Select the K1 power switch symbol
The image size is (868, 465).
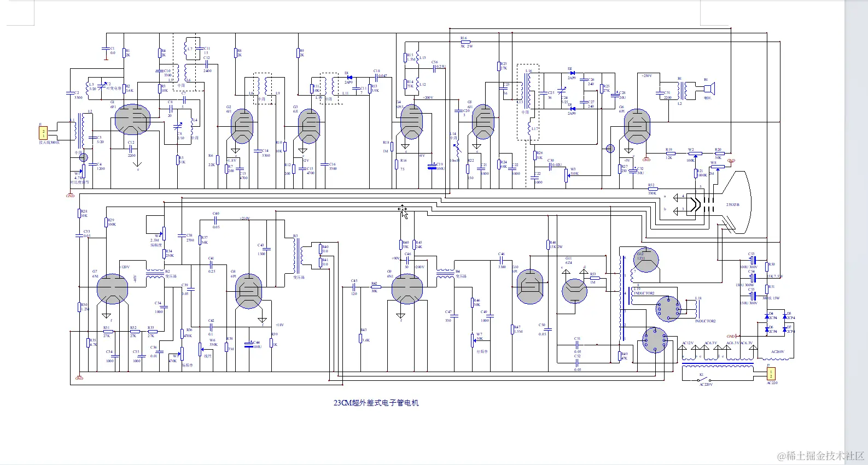(706, 379)
